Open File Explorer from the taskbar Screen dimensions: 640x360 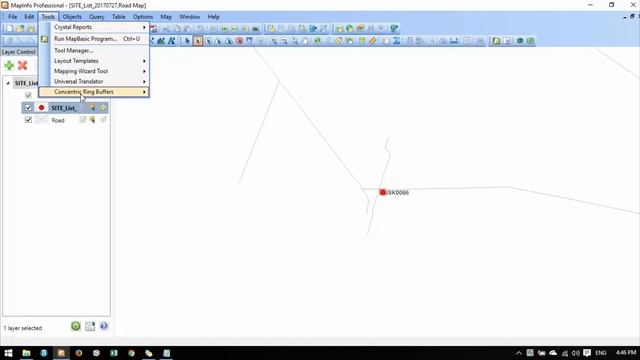click(26, 353)
